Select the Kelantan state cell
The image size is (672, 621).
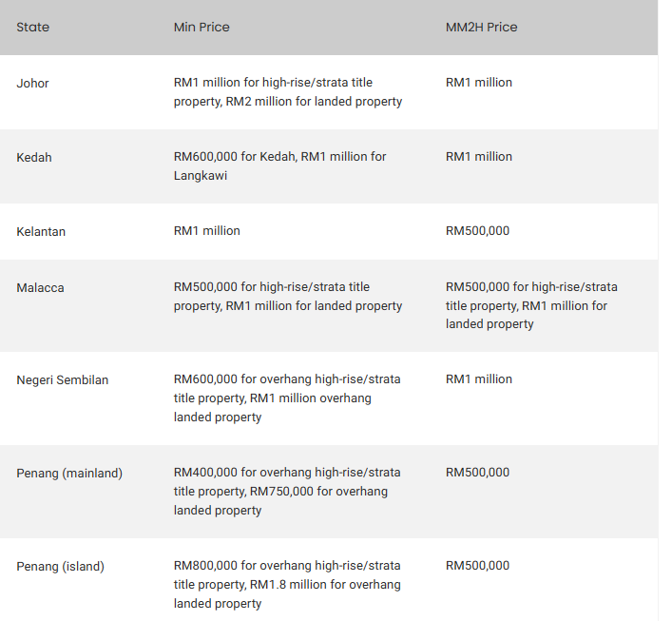(x=41, y=232)
